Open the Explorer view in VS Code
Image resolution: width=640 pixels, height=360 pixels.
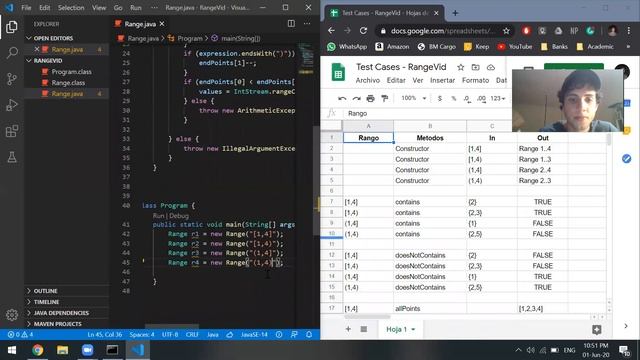(12, 27)
